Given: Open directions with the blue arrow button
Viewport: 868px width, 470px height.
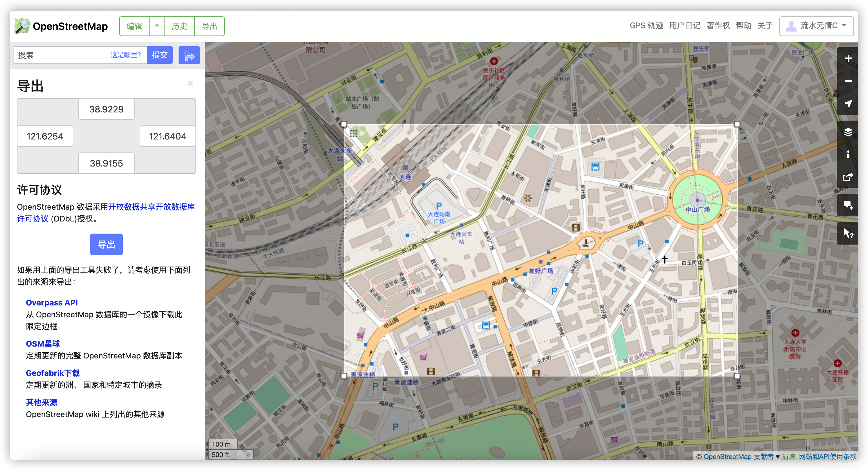Looking at the screenshot, I should point(189,55).
